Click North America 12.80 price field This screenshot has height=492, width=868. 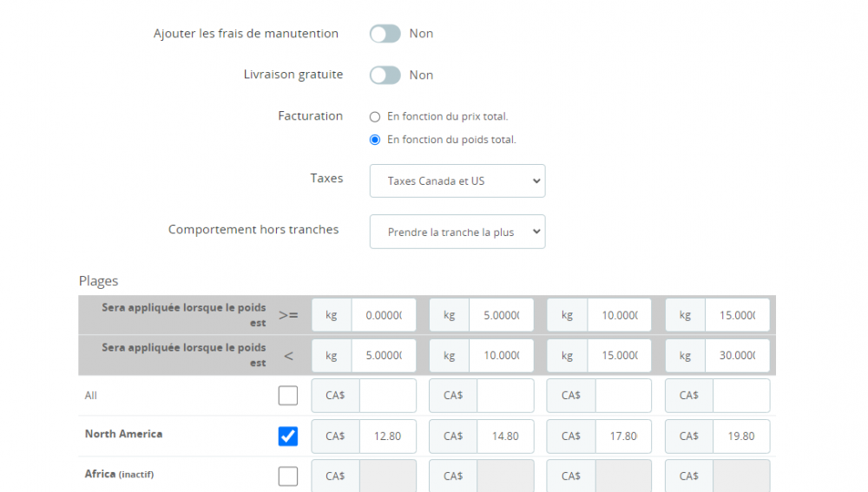[x=387, y=436]
